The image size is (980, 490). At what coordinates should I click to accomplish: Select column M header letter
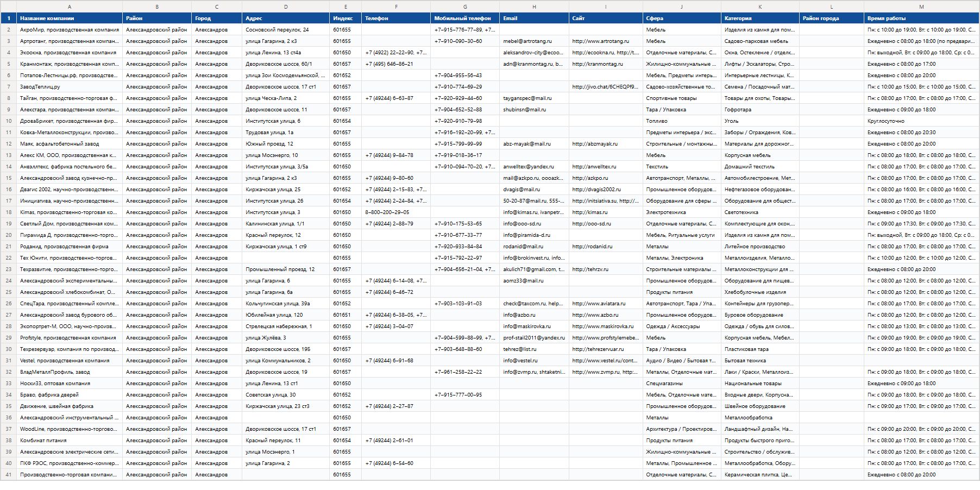coord(921,7)
